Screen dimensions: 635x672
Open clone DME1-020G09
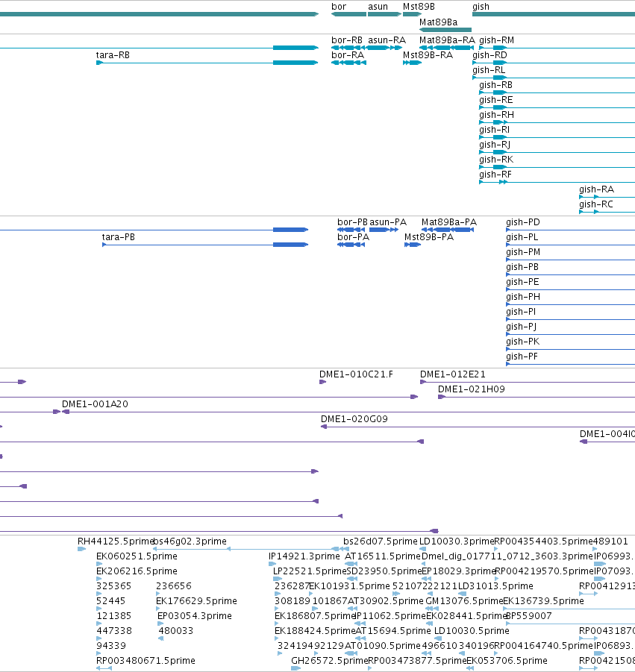coord(354,419)
